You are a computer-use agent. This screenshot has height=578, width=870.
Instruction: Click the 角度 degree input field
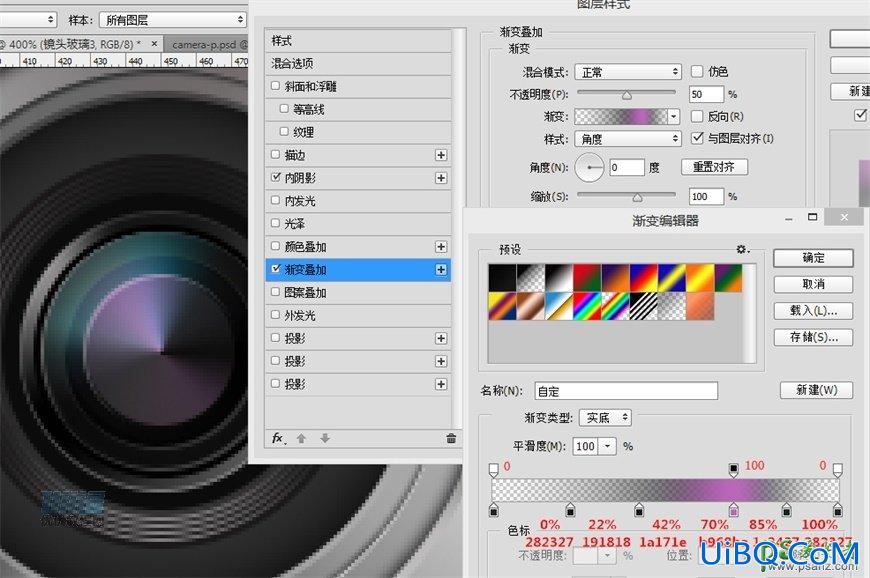click(627, 168)
